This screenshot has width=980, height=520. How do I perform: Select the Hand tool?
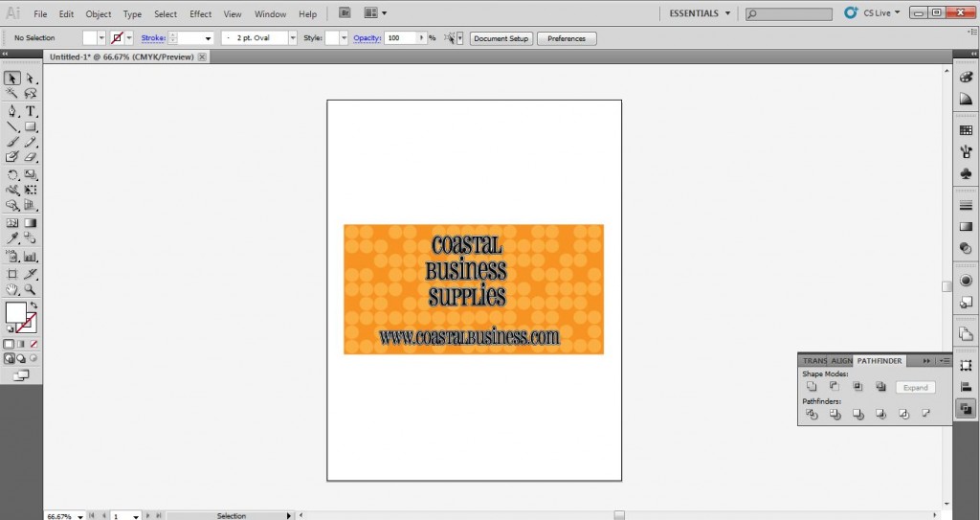(x=11, y=289)
